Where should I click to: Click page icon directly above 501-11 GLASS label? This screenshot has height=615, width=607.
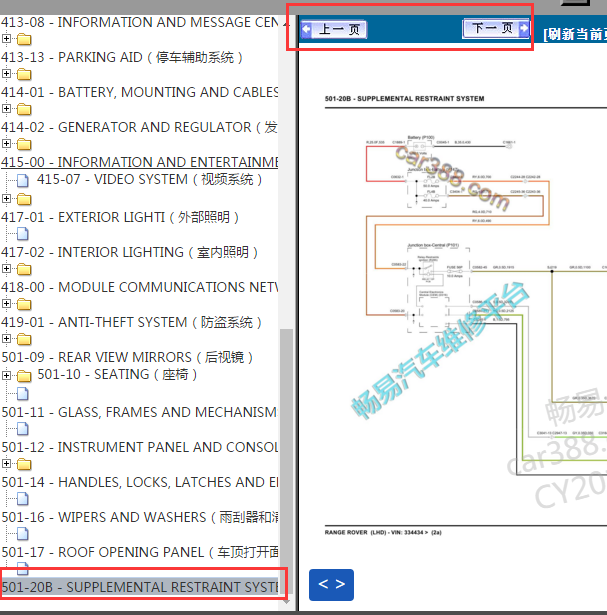tap(23, 393)
